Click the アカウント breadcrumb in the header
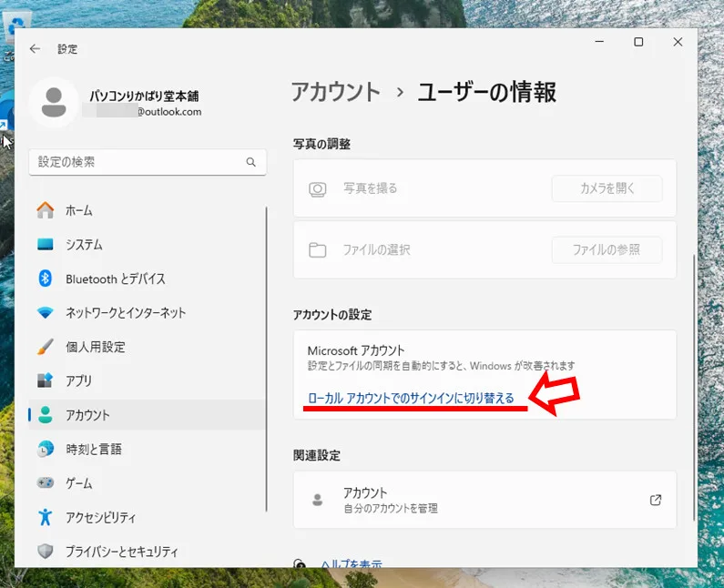724x588 pixels. 336,91
